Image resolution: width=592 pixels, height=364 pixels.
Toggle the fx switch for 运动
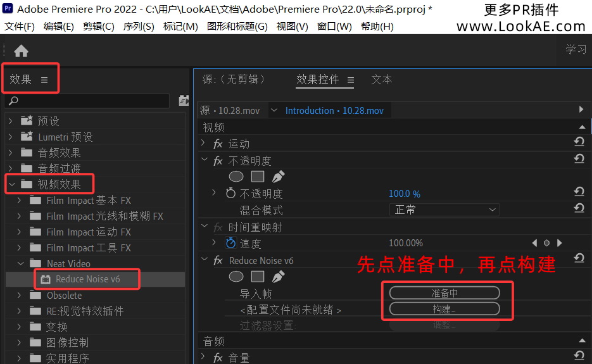point(218,144)
